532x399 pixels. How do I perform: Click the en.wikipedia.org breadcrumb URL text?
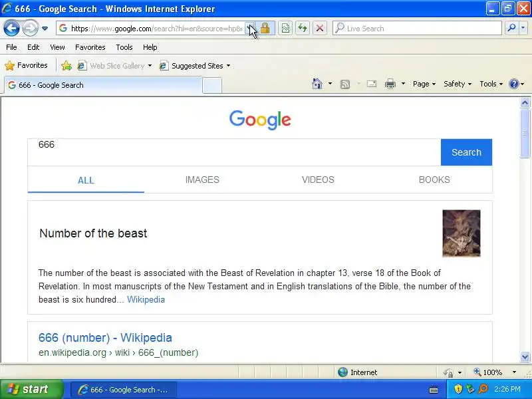click(x=118, y=352)
